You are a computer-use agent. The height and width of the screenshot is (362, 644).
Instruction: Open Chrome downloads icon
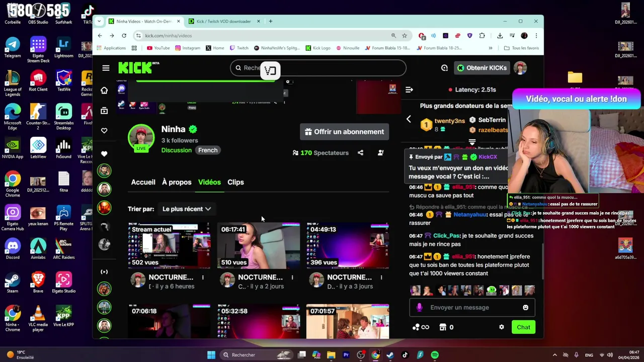click(x=500, y=36)
